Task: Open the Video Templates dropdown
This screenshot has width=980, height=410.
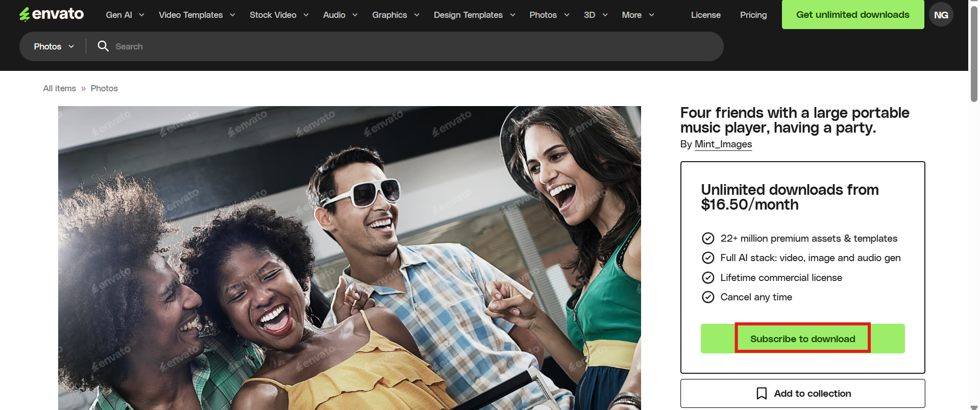Action: pyautogui.click(x=197, y=15)
